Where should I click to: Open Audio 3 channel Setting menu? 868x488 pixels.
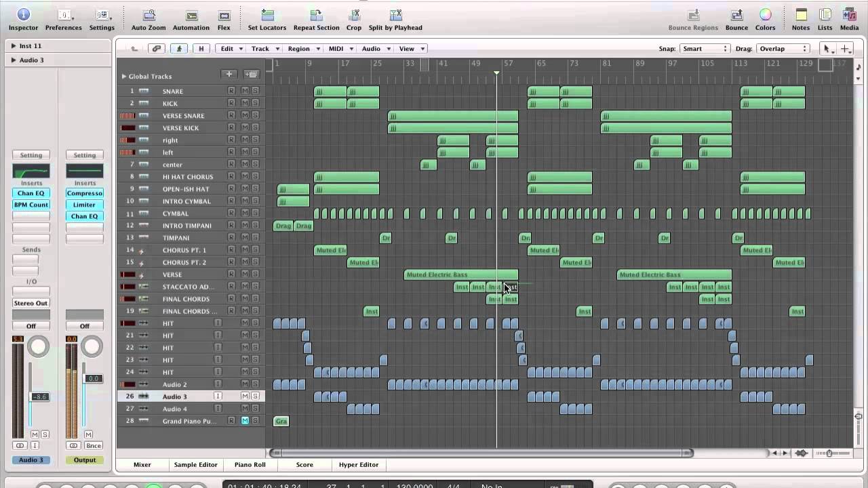point(31,155)
